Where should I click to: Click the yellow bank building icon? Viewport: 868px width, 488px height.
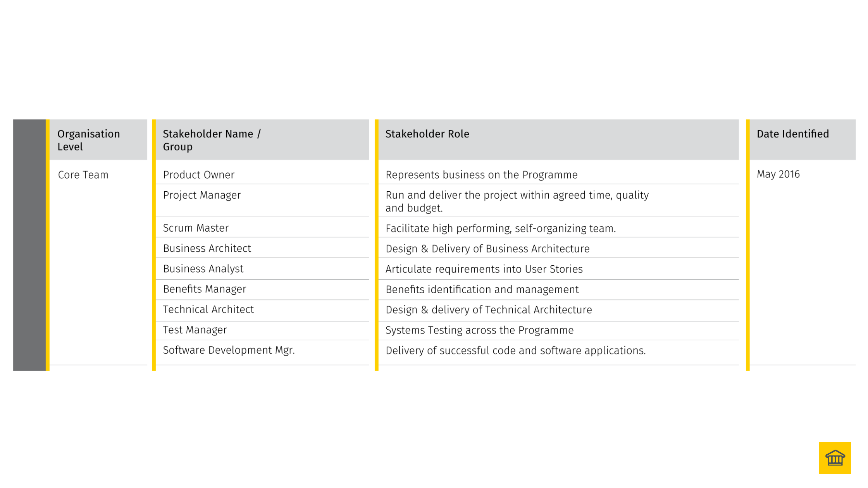tap(834, 458)
